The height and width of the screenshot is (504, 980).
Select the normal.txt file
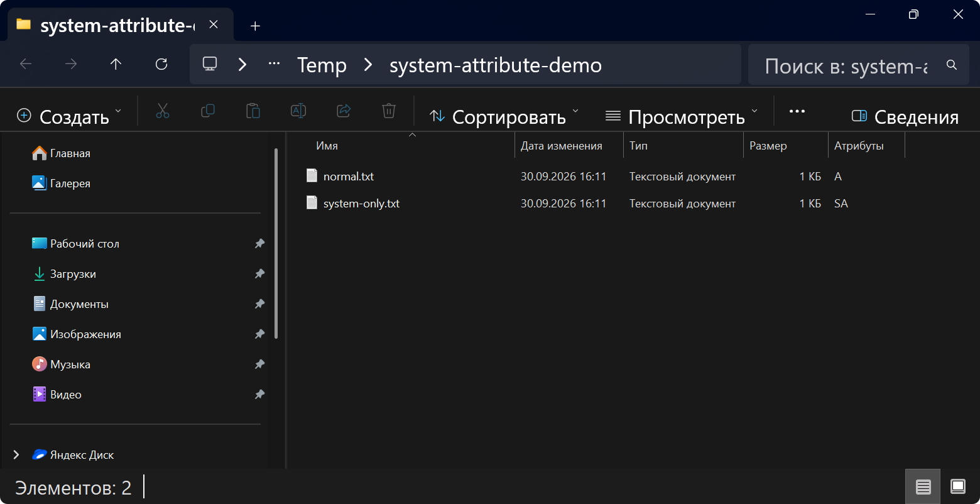349,177
